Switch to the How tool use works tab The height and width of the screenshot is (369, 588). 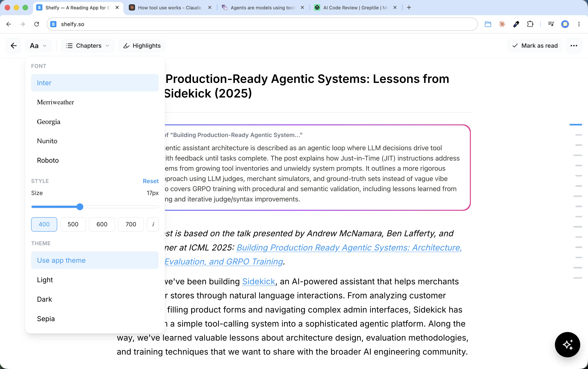pos(169,8)
